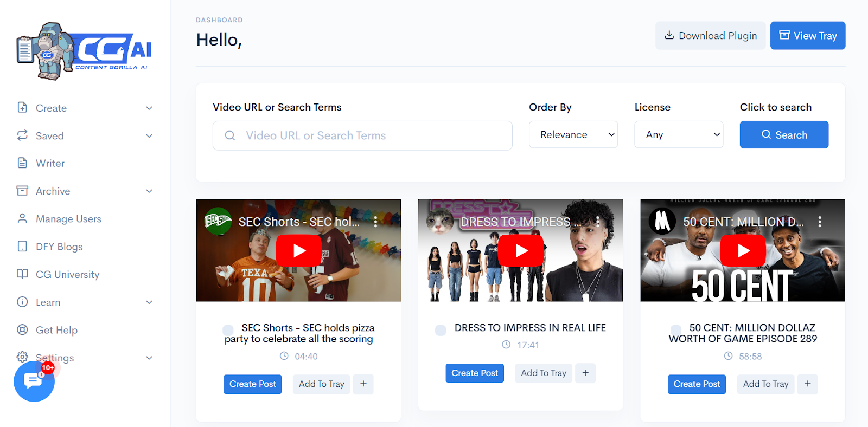
Task: Click the 50 CENT: MILLION D... thumbnail title
Action: tap(743, 222)
